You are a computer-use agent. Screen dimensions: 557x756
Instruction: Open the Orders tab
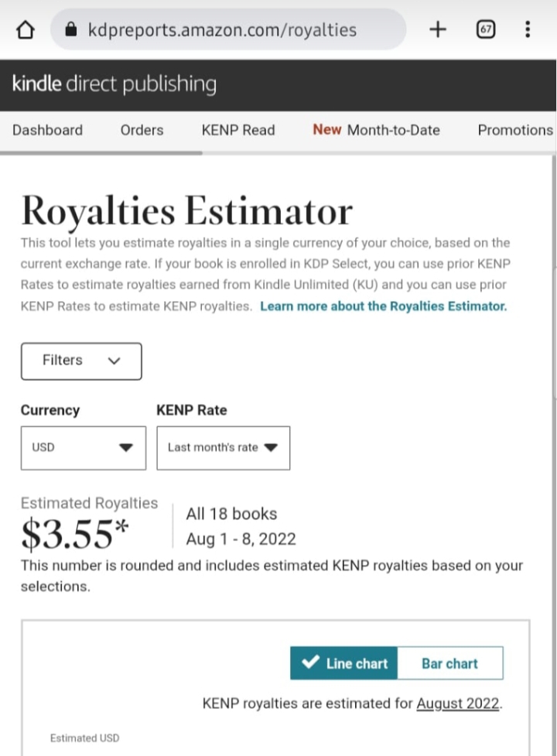pos(142,130)
